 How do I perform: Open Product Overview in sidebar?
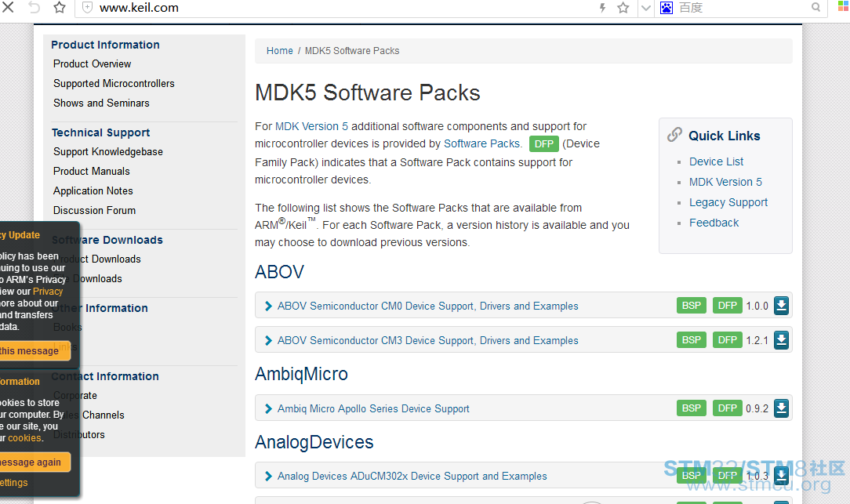pyautogui.click(x=93, y=64)
